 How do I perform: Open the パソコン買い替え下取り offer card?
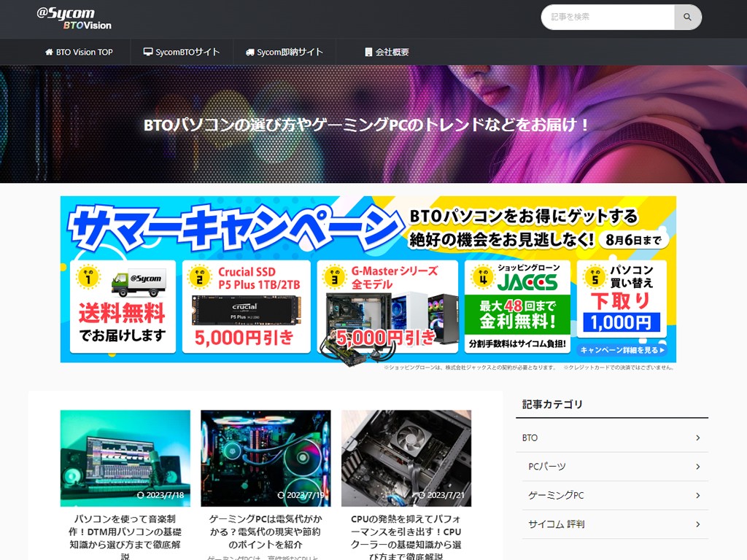[x=622, y=299]
